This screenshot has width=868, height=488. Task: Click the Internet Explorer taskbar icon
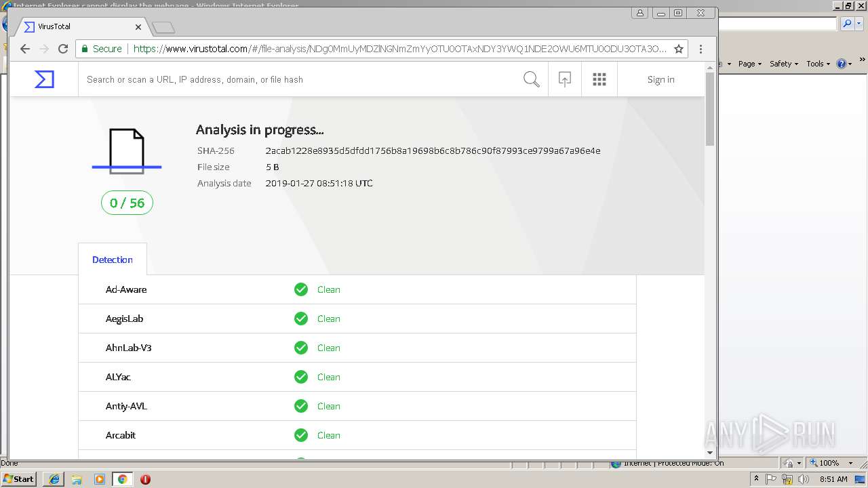coord(54,479)
